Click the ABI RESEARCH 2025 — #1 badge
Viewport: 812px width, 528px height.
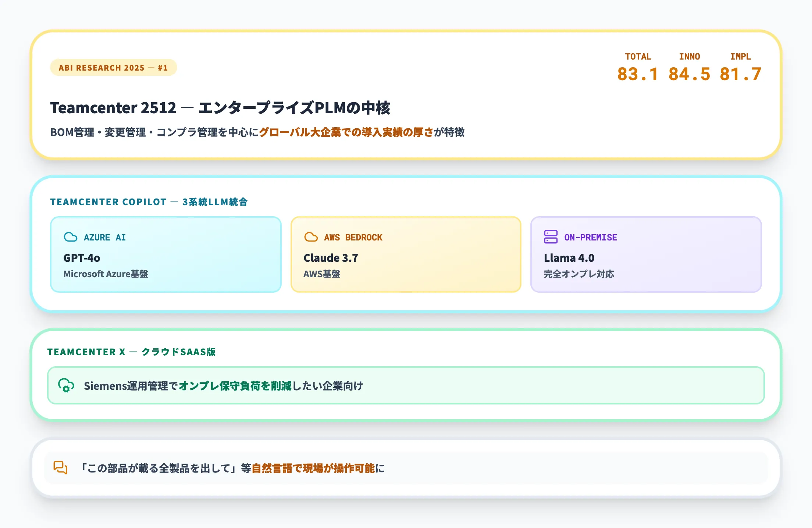coord(114,68)
